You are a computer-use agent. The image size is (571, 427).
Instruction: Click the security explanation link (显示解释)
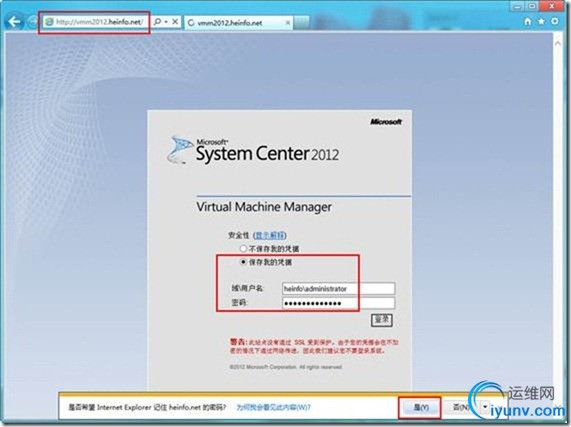[269, 236]
